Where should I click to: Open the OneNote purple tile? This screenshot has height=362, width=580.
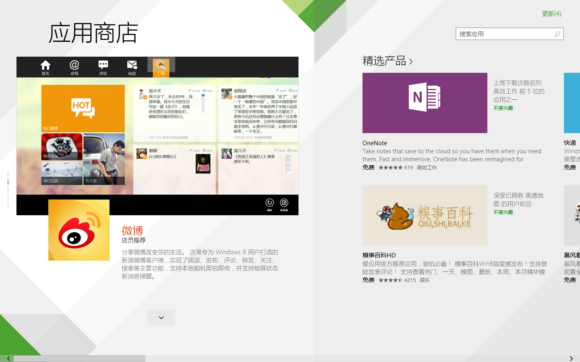point(425,103)
